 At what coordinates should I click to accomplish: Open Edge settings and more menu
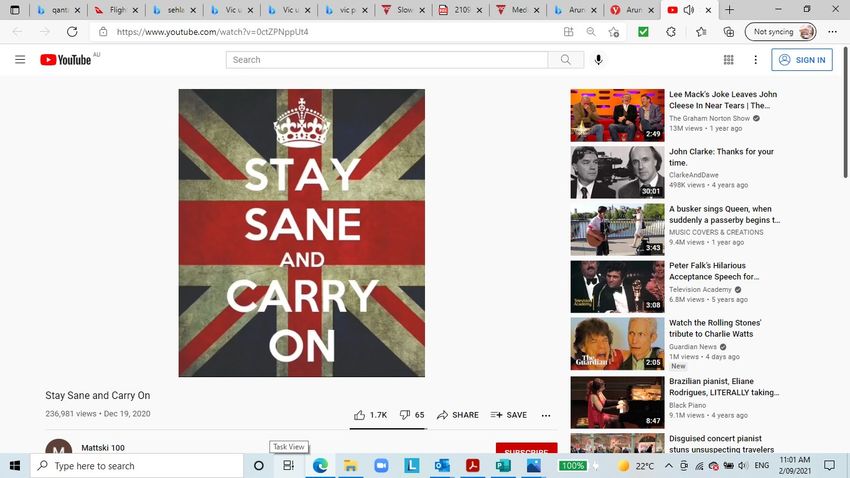(833, 32)
